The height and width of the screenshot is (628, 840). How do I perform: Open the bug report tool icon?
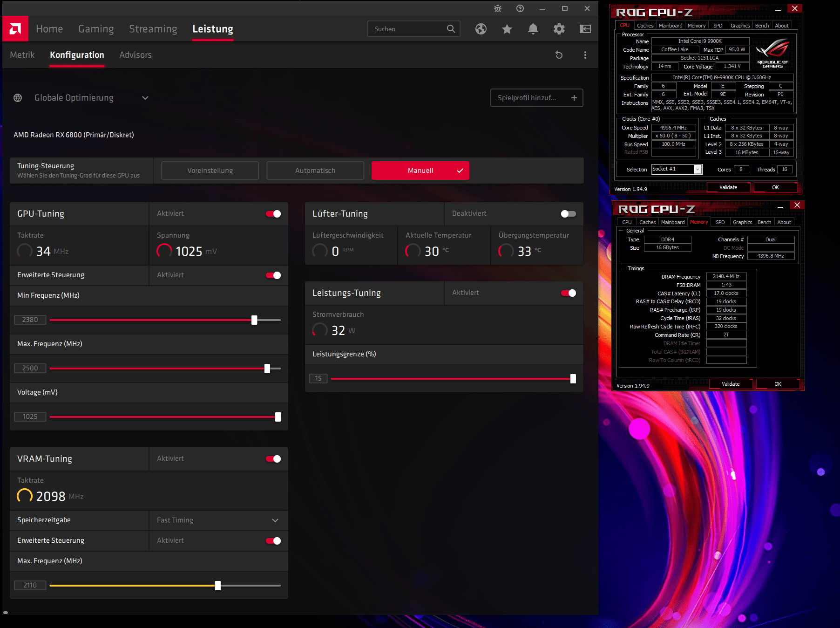(498, 8)
